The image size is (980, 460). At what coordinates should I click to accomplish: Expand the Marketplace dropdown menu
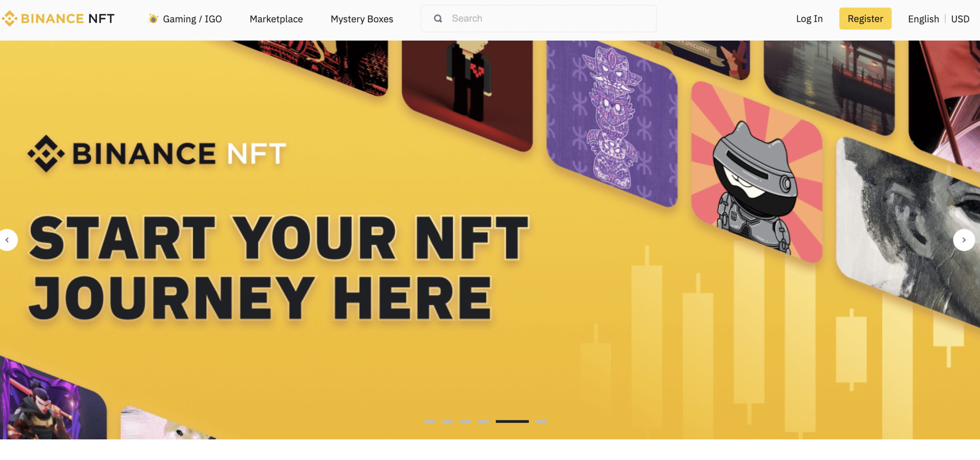276,19
